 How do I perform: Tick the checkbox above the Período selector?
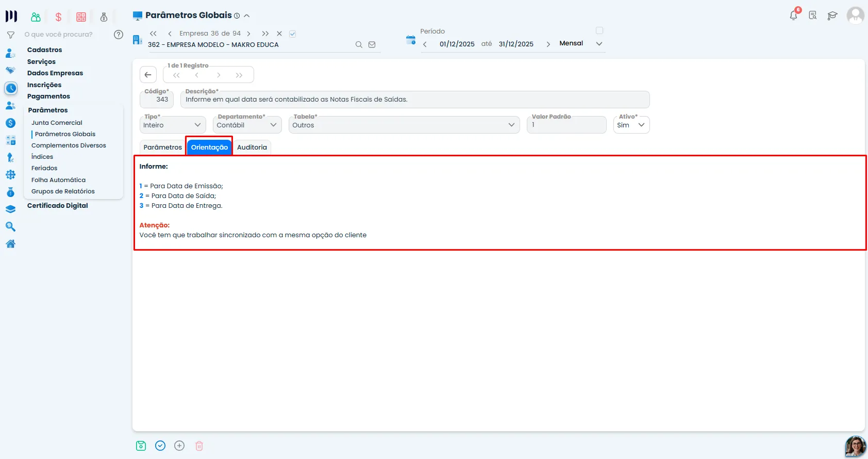coord(599,30)
